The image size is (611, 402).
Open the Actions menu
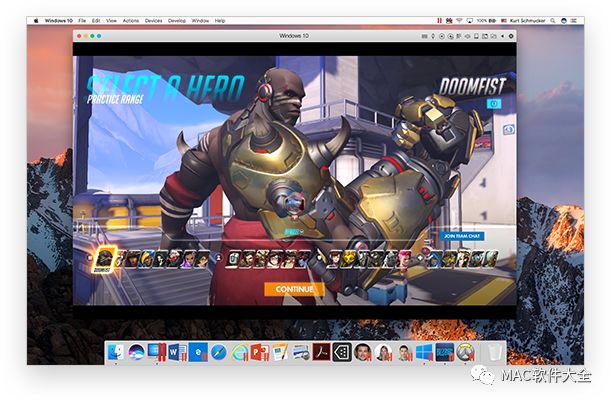pos(131,21)
